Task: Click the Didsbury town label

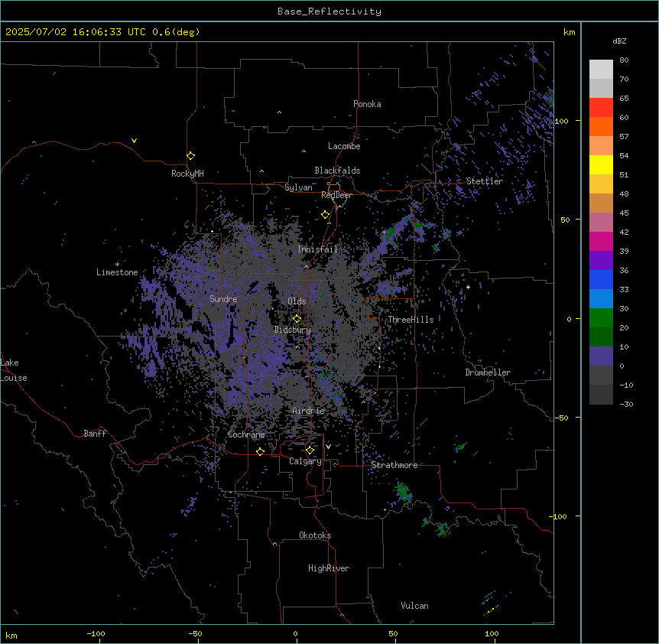Action: (x=292, y=330)
